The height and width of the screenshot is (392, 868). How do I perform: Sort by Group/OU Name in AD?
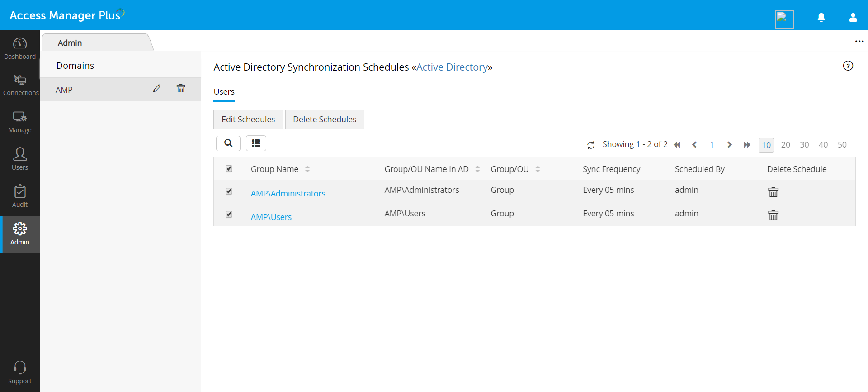tap(477, 169)
